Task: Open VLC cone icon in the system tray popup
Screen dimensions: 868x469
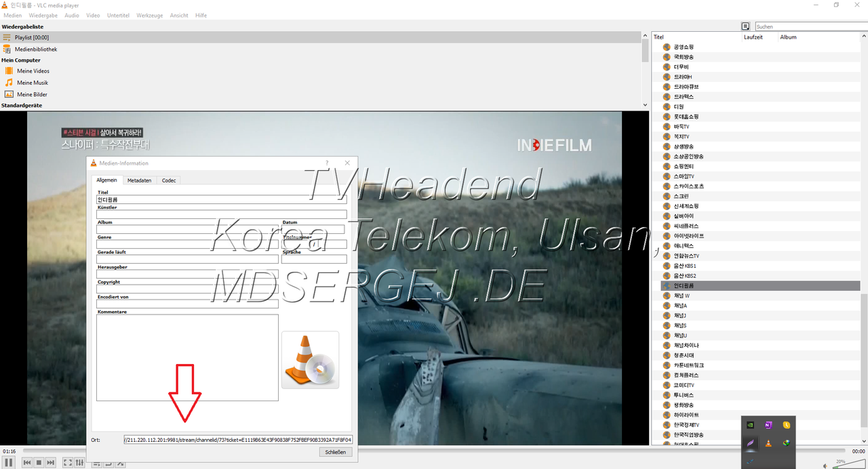Action: click(x=768, y=443)
